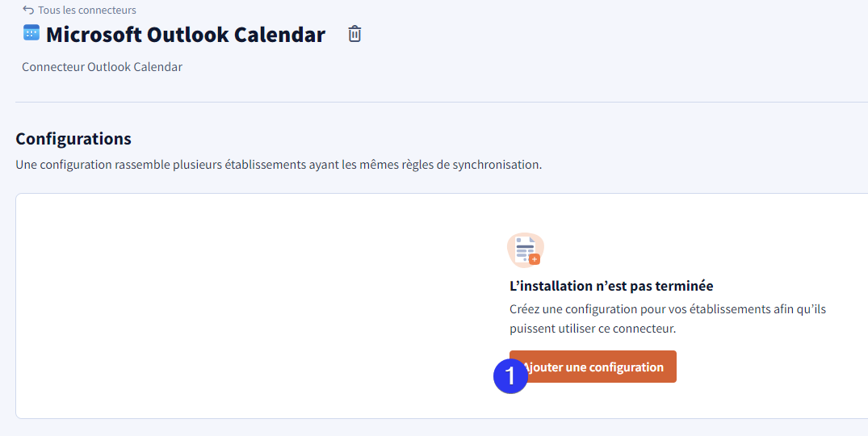Click the Connecteur Outlook Calendar subtitle

pos(102,67)
